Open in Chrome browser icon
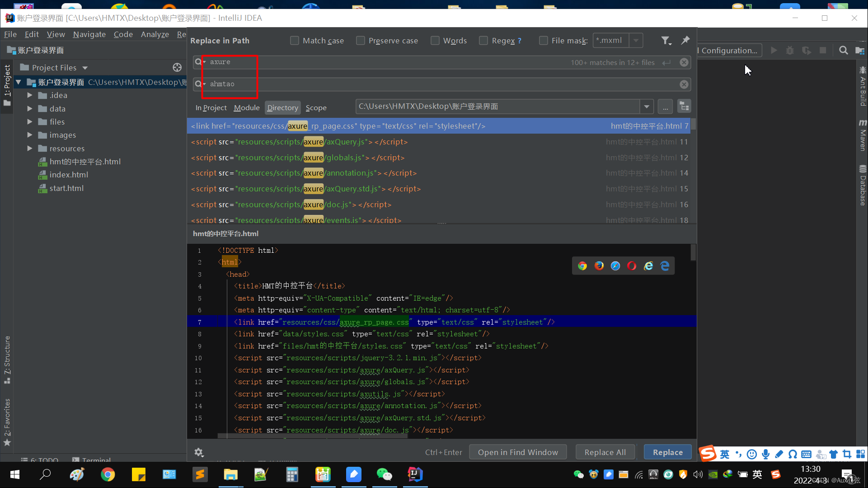Viewport: 868px width, 488px height. click(582, 266)
